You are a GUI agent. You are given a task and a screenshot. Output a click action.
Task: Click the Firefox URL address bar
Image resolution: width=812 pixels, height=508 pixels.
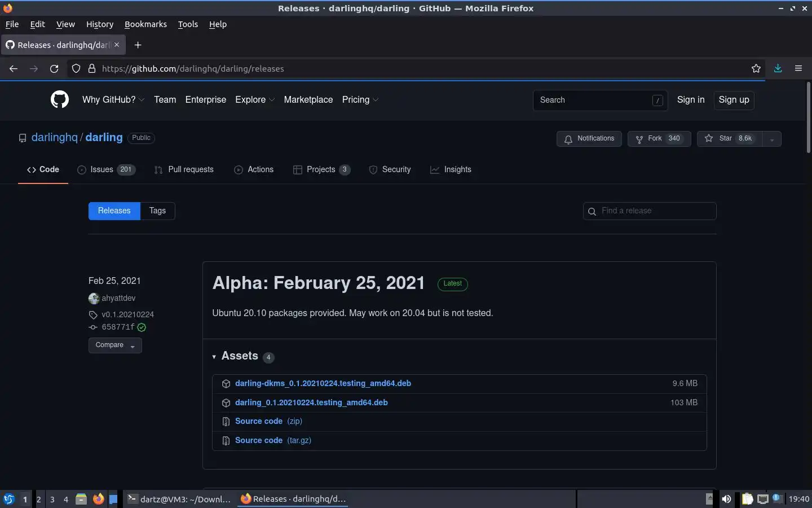click(417, 68)
